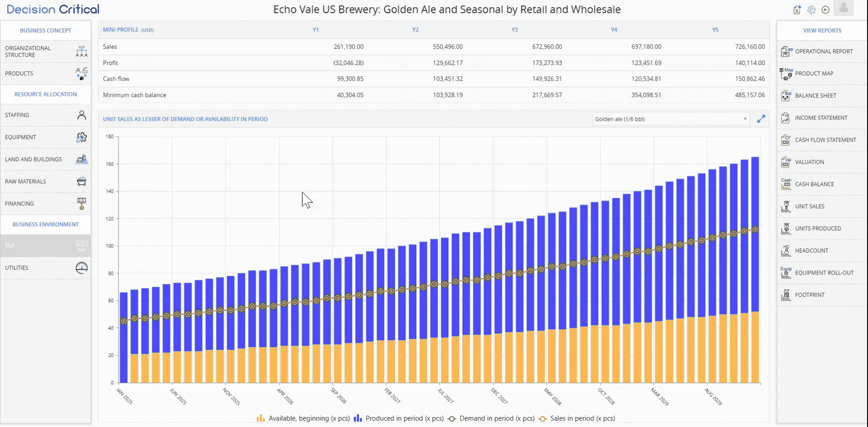Open Balance Sheet link
Image resolution: width=868 pixels, height=427 pixels.
(816, 96)
